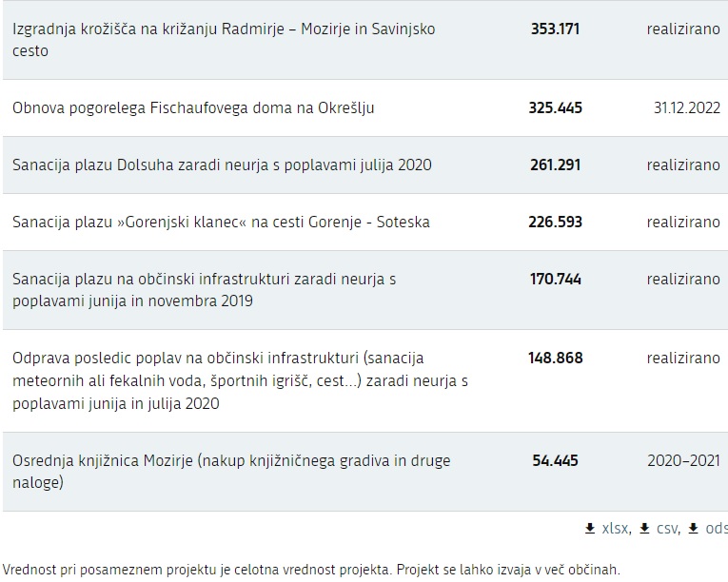Click the value 54.445
Viewport: 728px width, 582px height.
coord(556,460)
